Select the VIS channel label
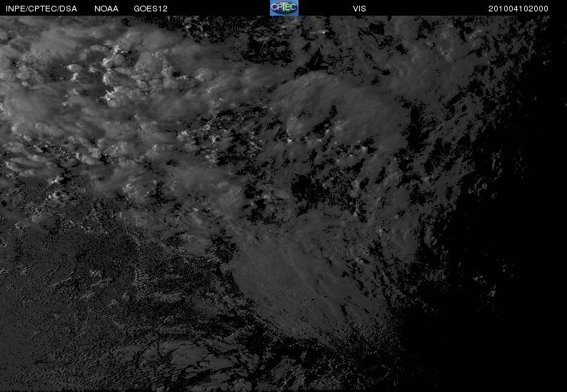This screenshot has height=392, width=567. (x=359, y=9)
